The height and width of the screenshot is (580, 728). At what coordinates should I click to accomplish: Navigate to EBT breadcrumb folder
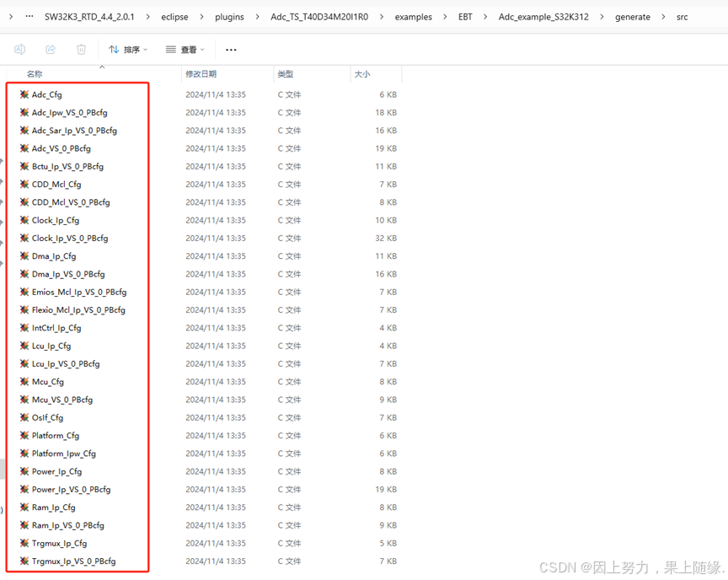pyautogui.click(x=465, y=17)
